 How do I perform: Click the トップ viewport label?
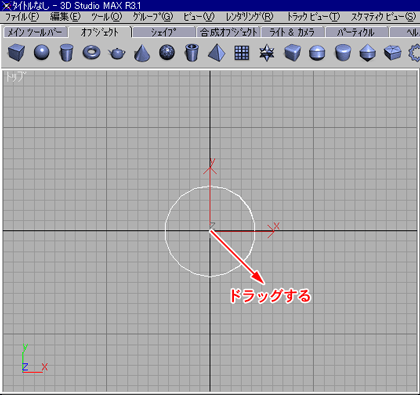coord(15,77)
